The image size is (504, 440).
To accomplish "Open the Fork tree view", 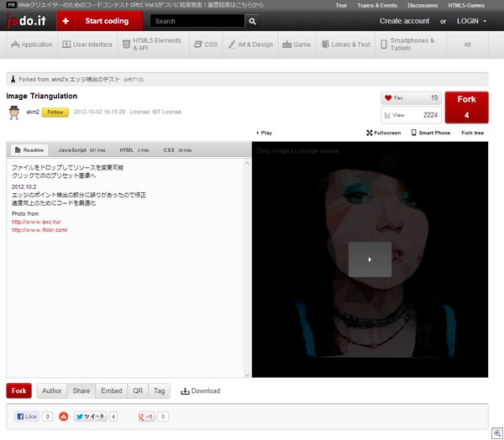I will coord(474,133).
